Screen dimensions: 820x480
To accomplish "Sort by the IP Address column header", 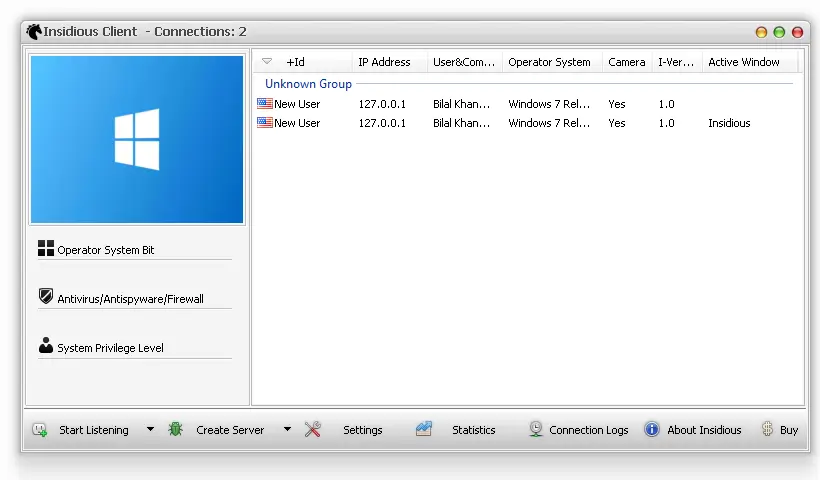I will click(384, 62).
